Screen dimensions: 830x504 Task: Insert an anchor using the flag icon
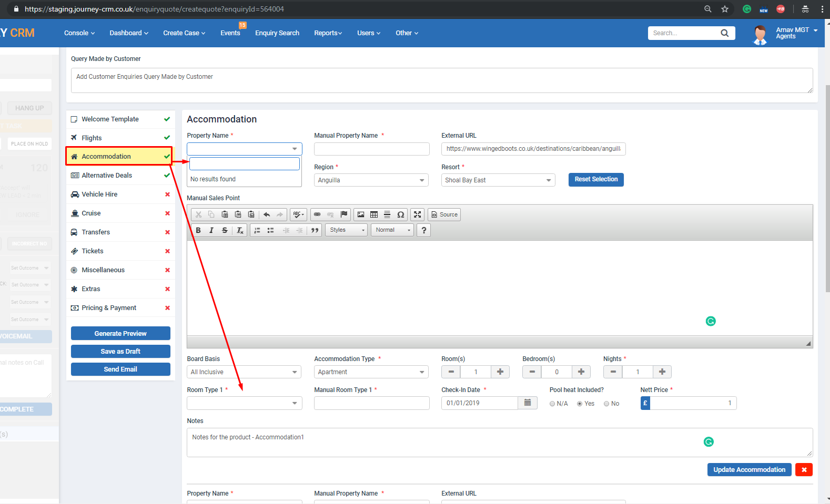point(344,214)
